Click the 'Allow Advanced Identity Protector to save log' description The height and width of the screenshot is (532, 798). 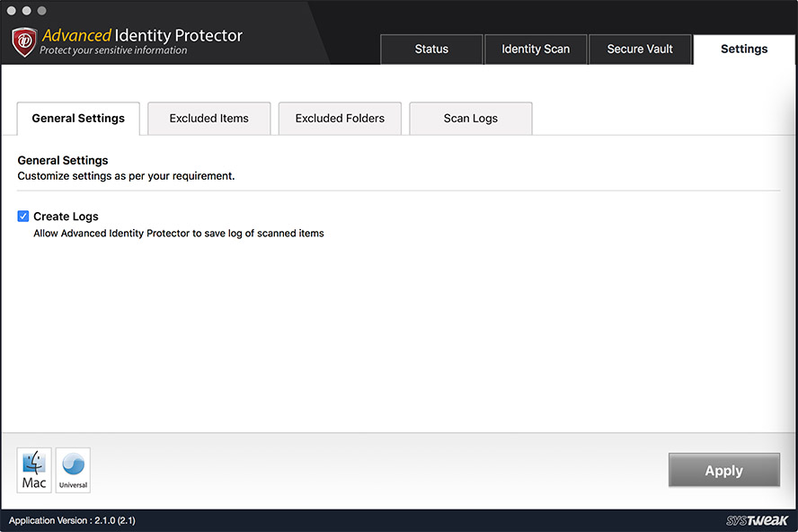[179, 233]
